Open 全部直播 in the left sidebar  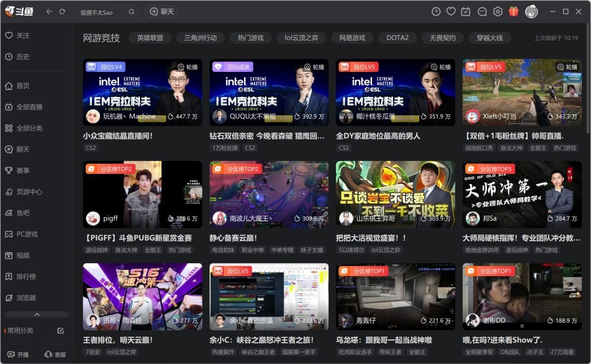pyautogui.click(x=29, y=107)
